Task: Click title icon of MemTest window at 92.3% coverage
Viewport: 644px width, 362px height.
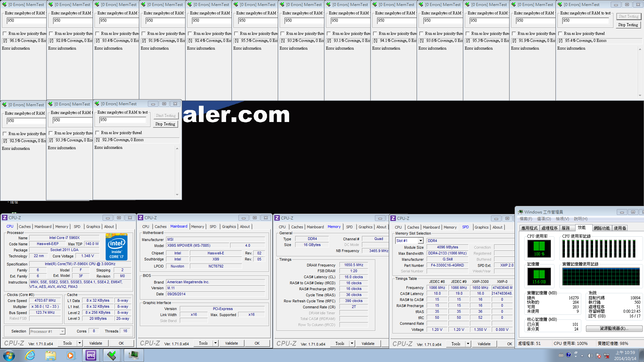Action: click(97, 104)
